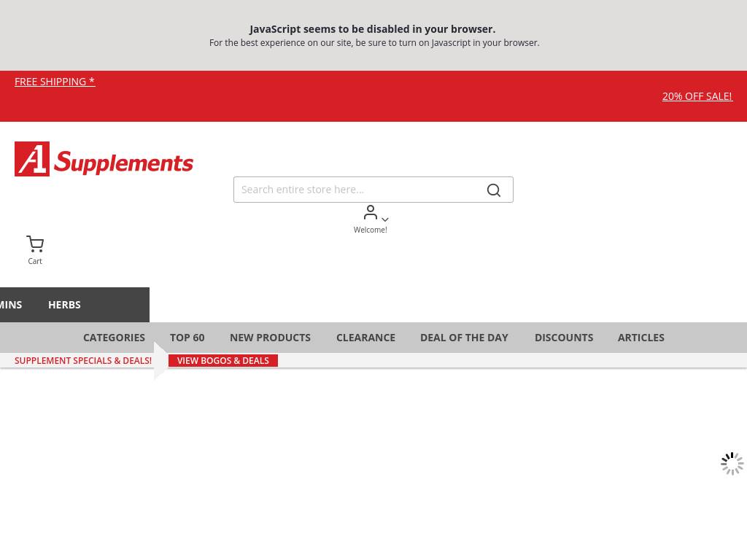Select the HERBS menu item

click(x=64, y=305)
